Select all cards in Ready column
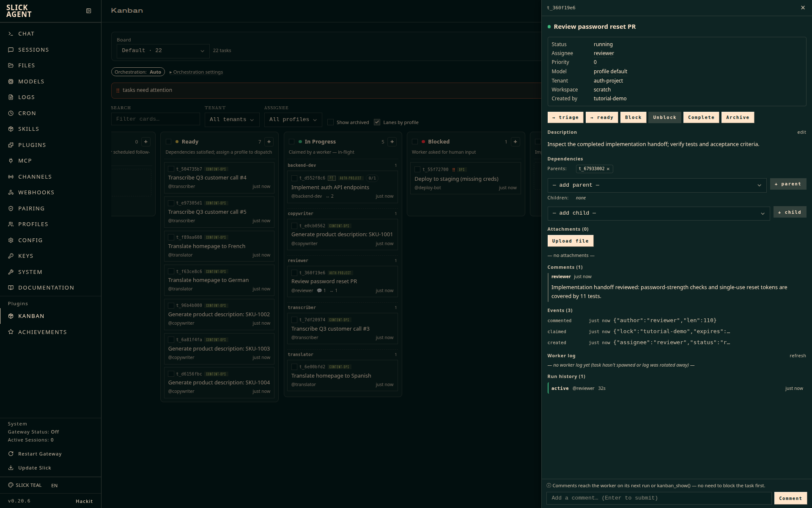The height and width of the screenshot is (508, 812). 169,142
